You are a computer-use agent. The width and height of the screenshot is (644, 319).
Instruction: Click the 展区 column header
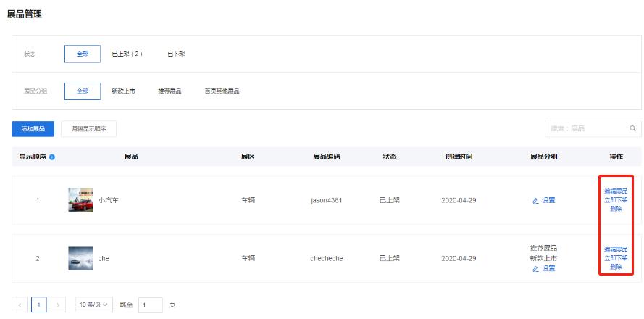tap(248, 157)
